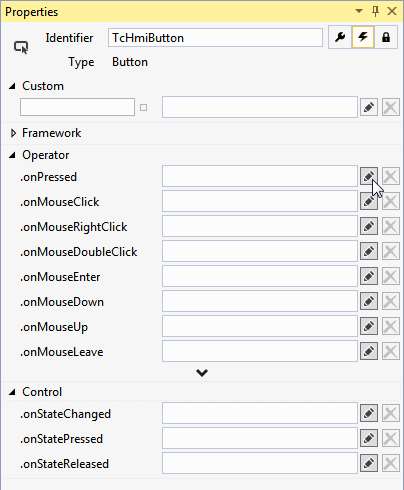
Task: Toggle the small checkbox in Custom row
Action: [x=143, y=107]
